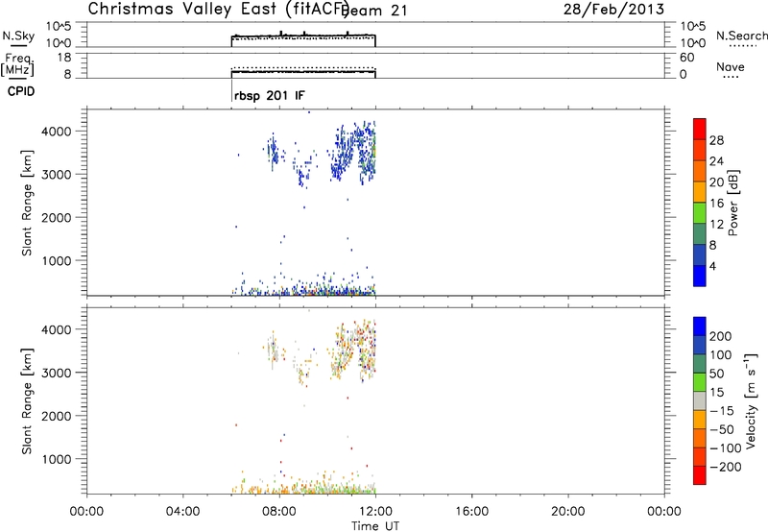
Task: Click the N.Sky legend label
Action: coord(18,36)
